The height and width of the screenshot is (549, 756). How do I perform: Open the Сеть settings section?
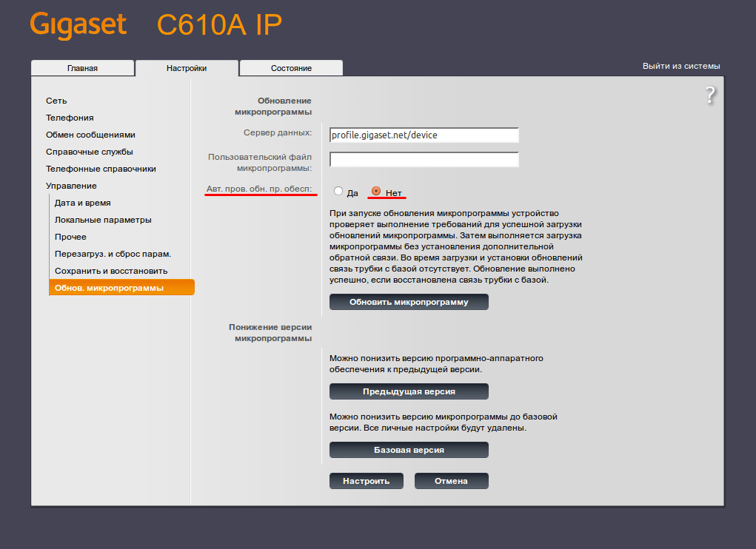[56, 101]
